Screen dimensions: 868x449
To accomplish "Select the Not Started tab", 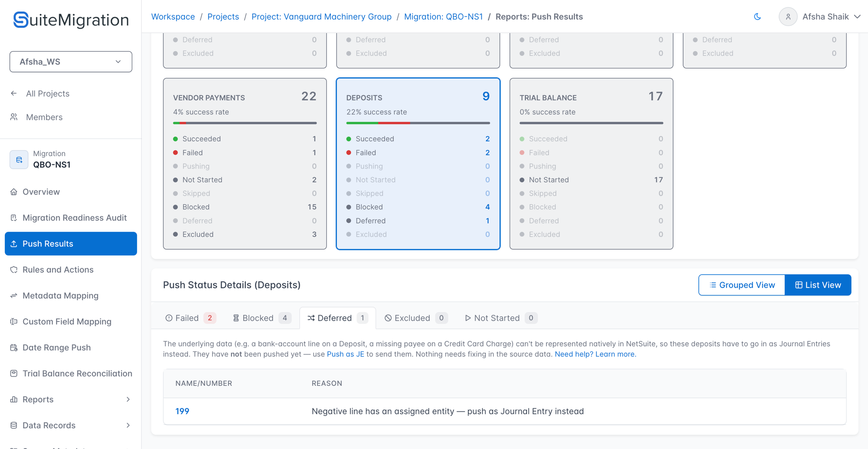I will (501, 318).
